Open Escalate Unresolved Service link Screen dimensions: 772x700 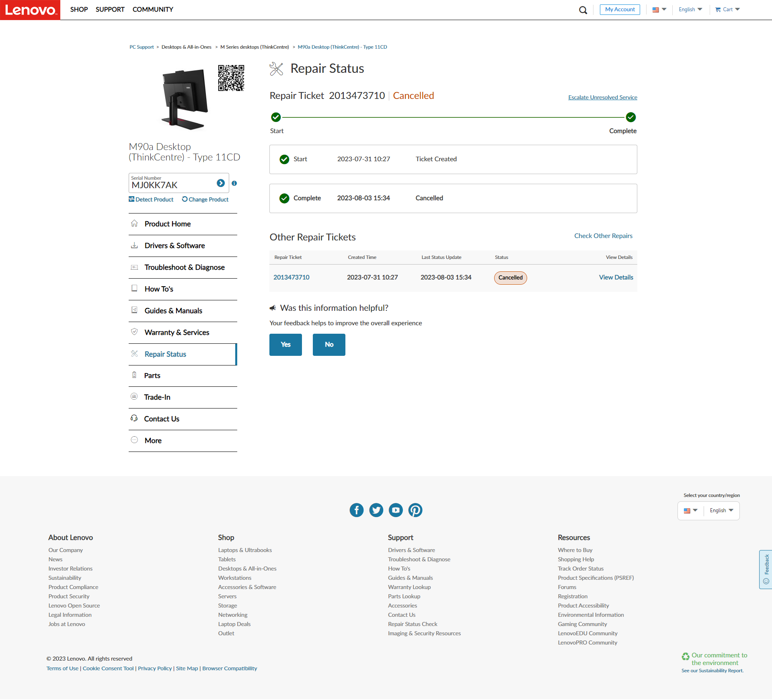(602, 97)
